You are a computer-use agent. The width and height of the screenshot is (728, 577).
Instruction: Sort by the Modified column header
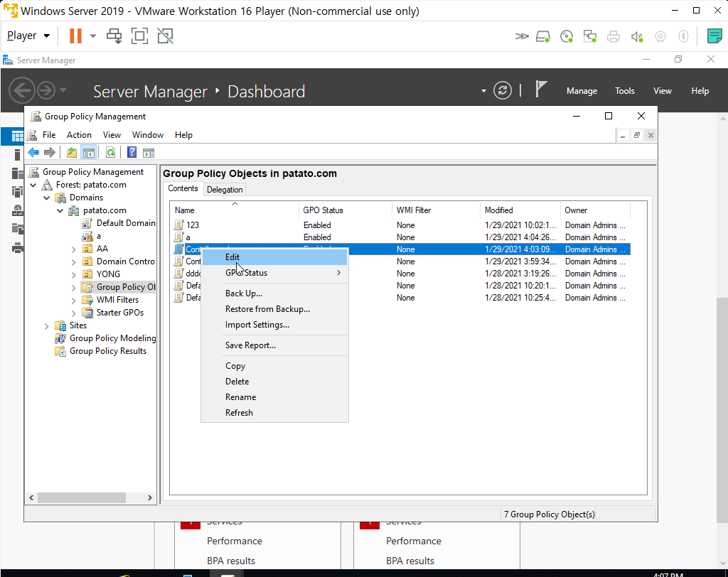point(520,210)
